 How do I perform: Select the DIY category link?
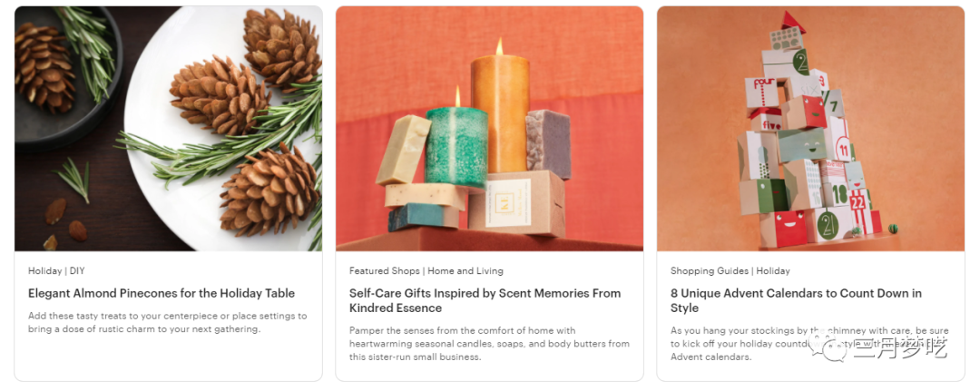[x=77, y=271]
